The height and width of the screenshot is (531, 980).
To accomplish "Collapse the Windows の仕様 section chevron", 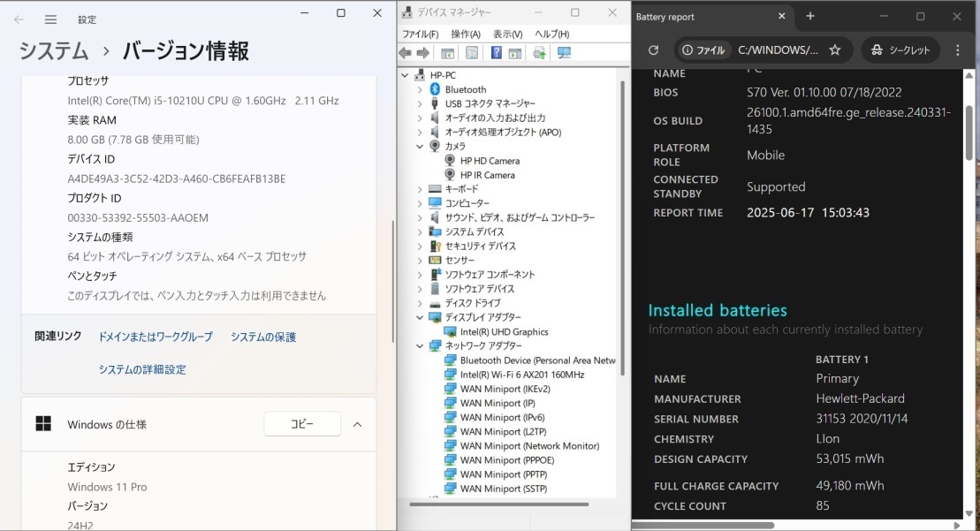I will 358,425.
